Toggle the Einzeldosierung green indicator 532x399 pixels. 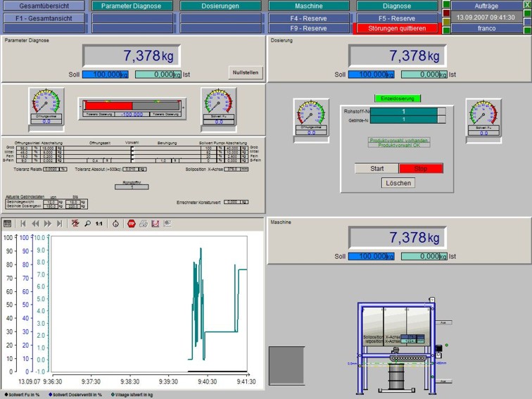click(397, 99)
